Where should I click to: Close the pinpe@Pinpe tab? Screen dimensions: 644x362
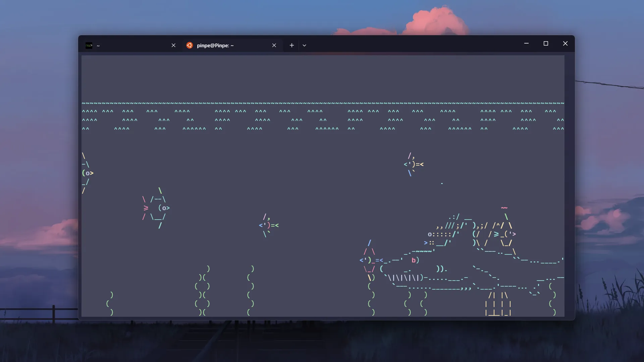click(x=274, y=45)
